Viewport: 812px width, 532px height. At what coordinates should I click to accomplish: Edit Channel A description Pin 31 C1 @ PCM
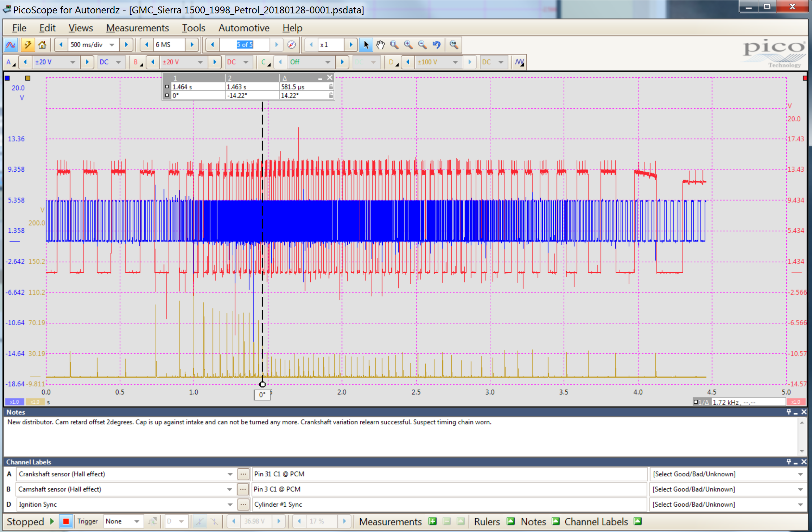tap(449, 474)
